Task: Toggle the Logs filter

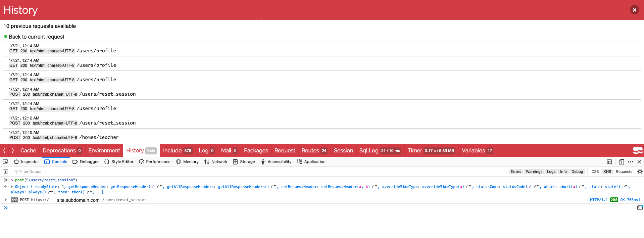Action: 551,172
